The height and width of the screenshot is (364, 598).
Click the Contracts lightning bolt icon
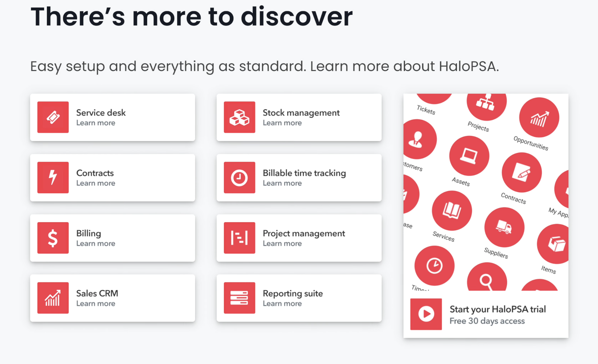(x=53, y=177)
